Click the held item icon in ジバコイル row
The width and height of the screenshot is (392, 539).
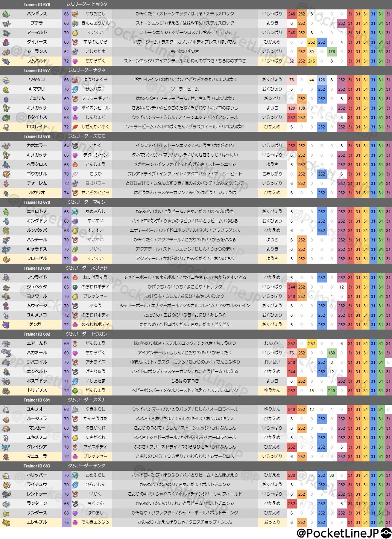pyautogui.click(x=75, y=362)
